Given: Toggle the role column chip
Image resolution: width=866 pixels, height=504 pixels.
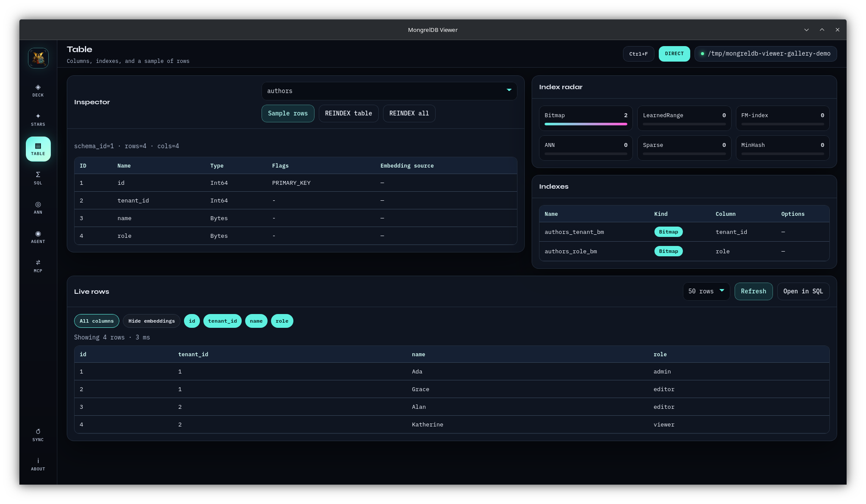Looking at the screenshot, I should click(x=282, y=321).
